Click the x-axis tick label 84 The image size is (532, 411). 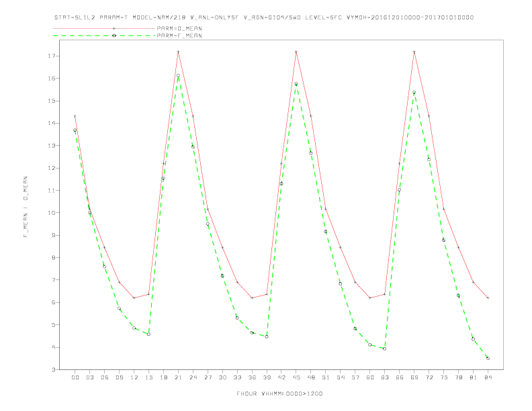[488, 377]
